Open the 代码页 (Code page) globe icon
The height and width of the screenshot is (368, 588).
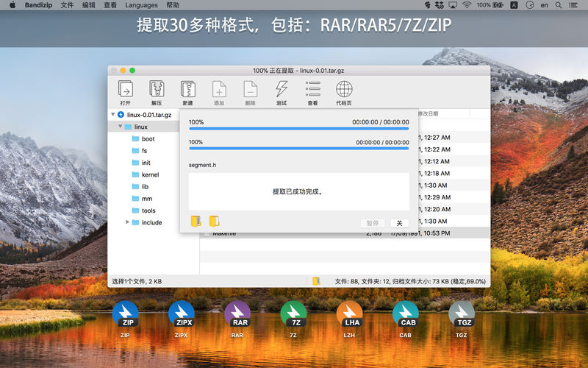pyautogui.click(x=344, y=89)
